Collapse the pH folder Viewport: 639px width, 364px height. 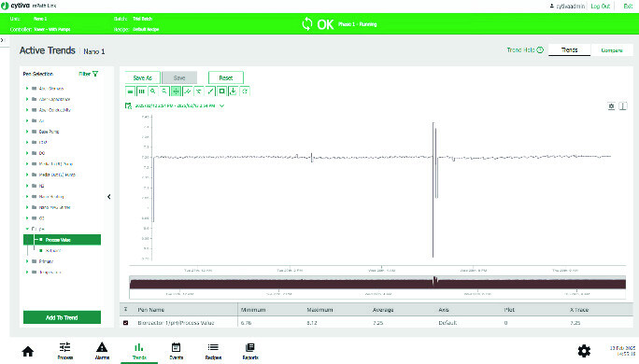(x=27, y=229)
